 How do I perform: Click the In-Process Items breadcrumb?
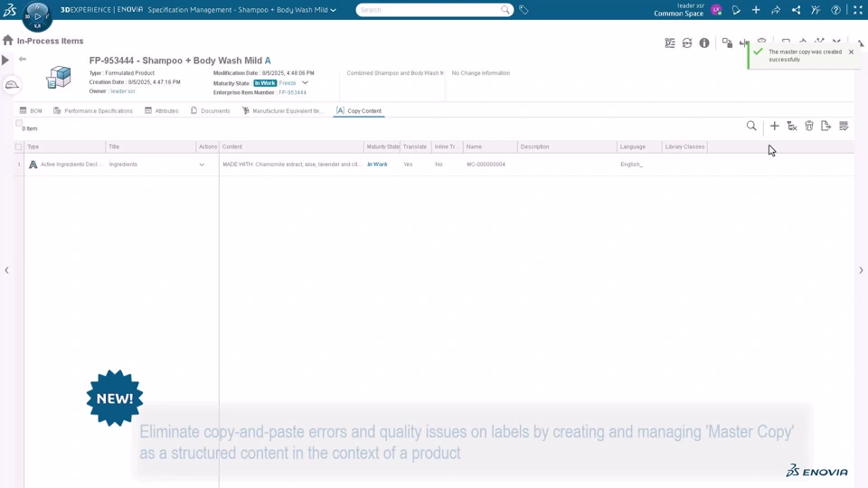[x=50, y=41]
